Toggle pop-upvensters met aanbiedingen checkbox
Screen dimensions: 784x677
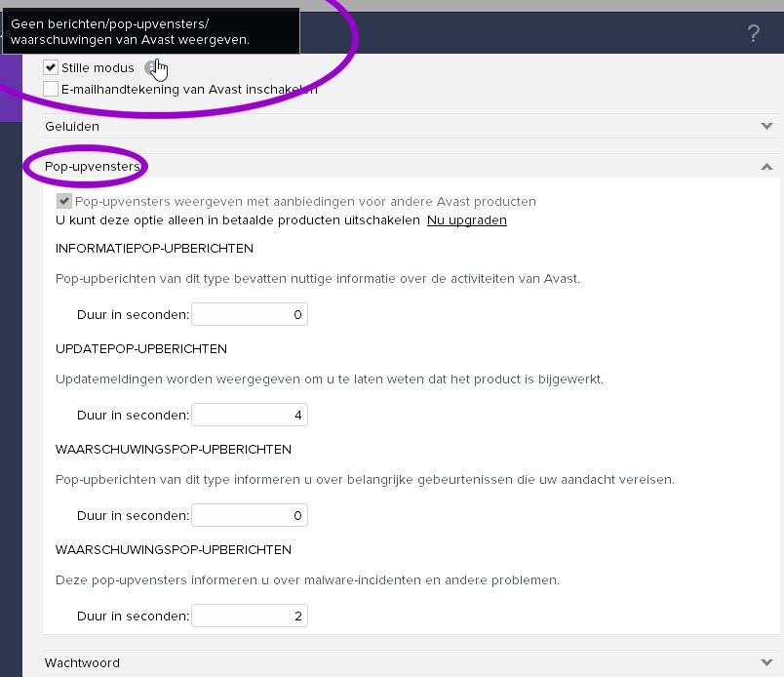point(64,201)
